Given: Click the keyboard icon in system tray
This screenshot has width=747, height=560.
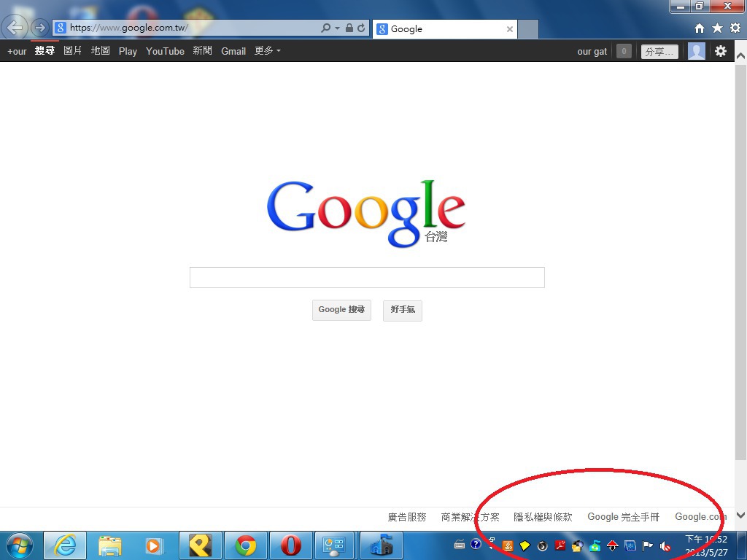Looking at the screenshot, I should (x=460, y=544).
